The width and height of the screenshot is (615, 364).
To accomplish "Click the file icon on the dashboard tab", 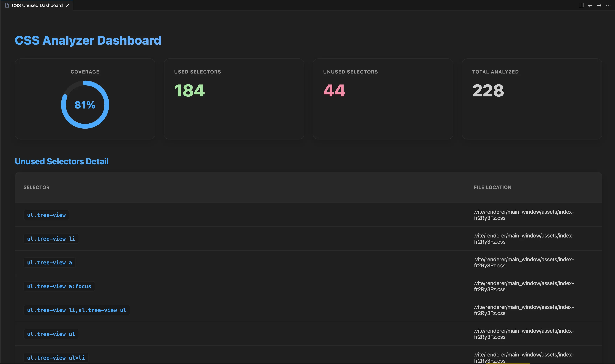I will 7,5.
